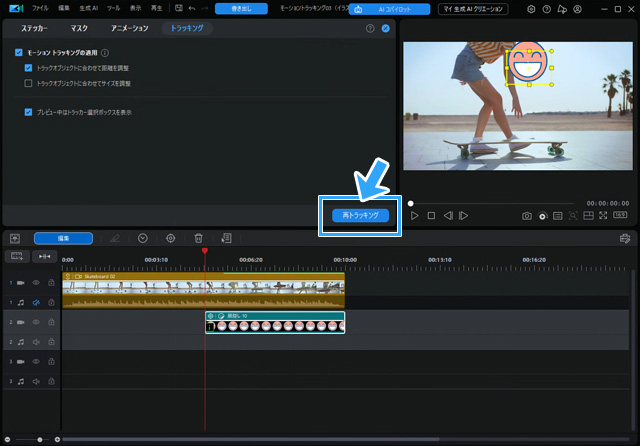Switch to the アニメーション tab

pyautogui.click(x=130, y=28)
